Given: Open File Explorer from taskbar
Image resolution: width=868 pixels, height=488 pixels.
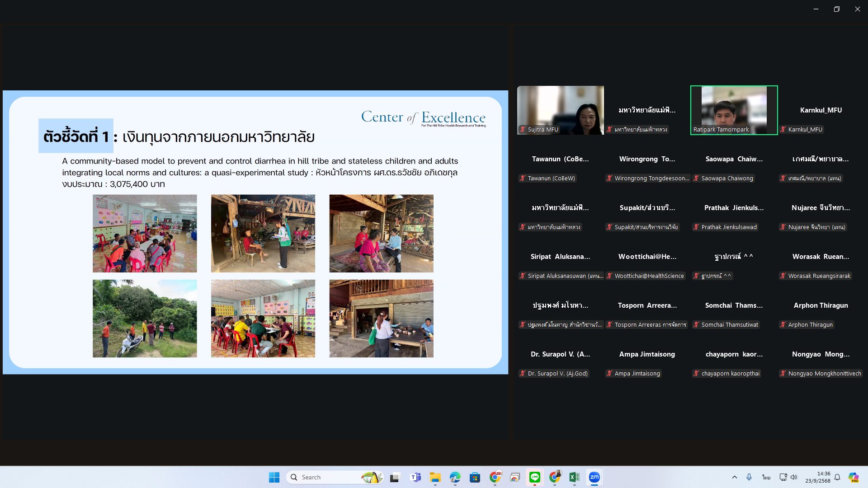Looking at the screenshot, I should (435, 477).
